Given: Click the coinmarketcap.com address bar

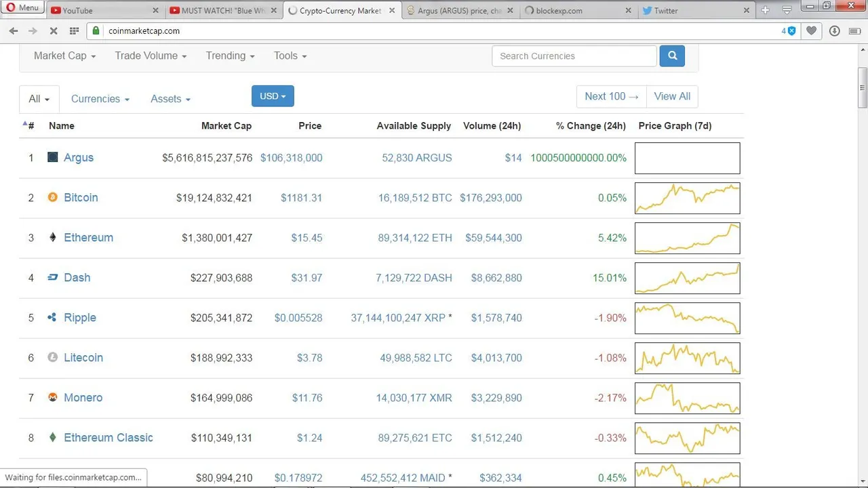Looking at the screenshot, I should (434, 31).
